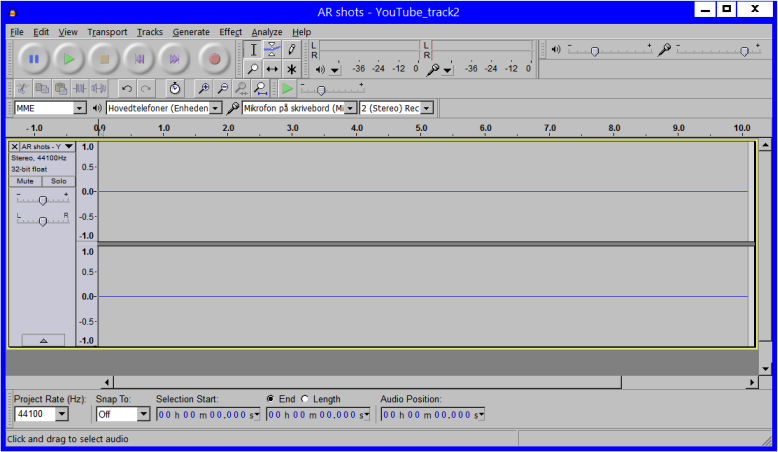Click the Redo arrow icon
778x452 pixels.
146,89
